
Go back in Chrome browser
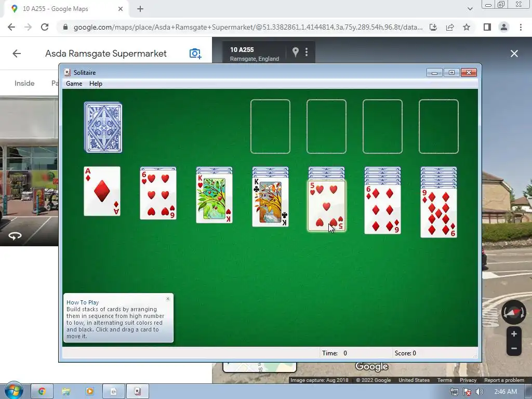pos(11,27)
